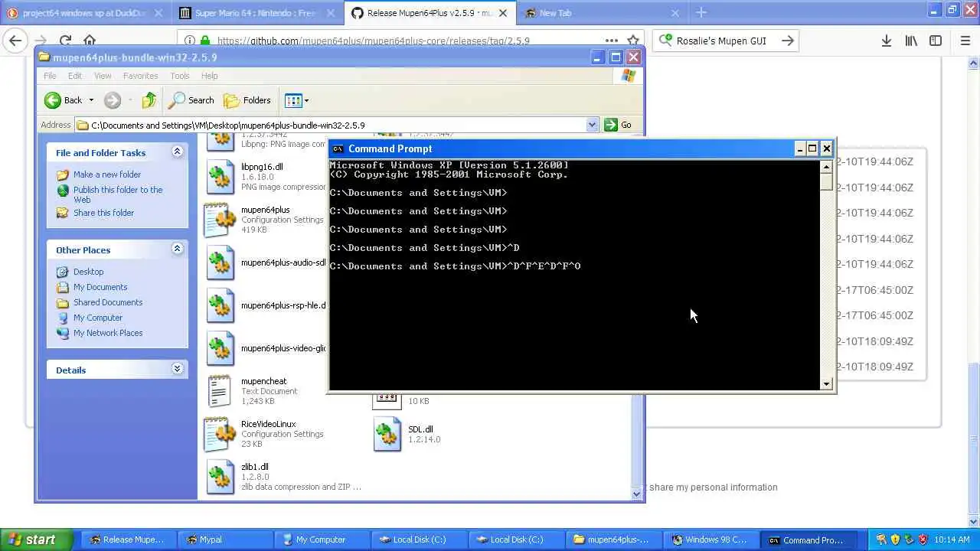Open the Explorer Search pane
Screen dimensions: 980x551
(x=191, y=100)
